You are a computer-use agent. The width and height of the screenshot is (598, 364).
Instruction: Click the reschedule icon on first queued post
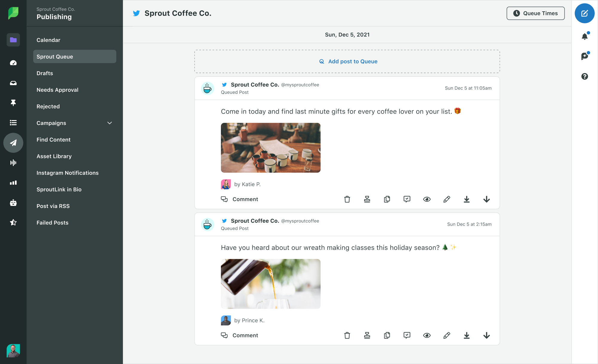tap(367, 199)
